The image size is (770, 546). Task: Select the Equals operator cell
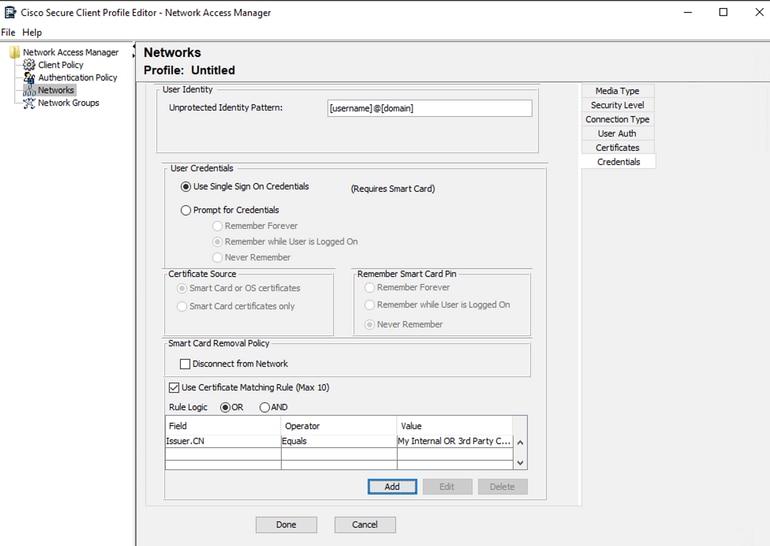pyautogui.click(x=339, y=441)
